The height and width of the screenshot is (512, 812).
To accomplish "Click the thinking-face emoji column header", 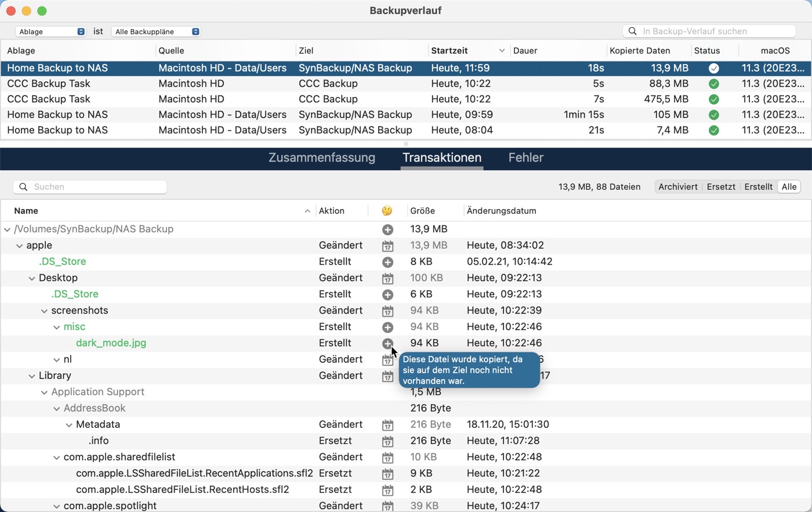I will (387, 211).
